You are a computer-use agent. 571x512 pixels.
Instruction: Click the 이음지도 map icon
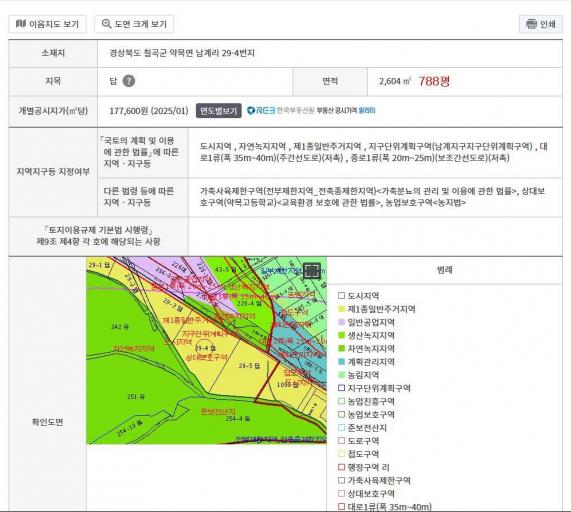(21, 24)
